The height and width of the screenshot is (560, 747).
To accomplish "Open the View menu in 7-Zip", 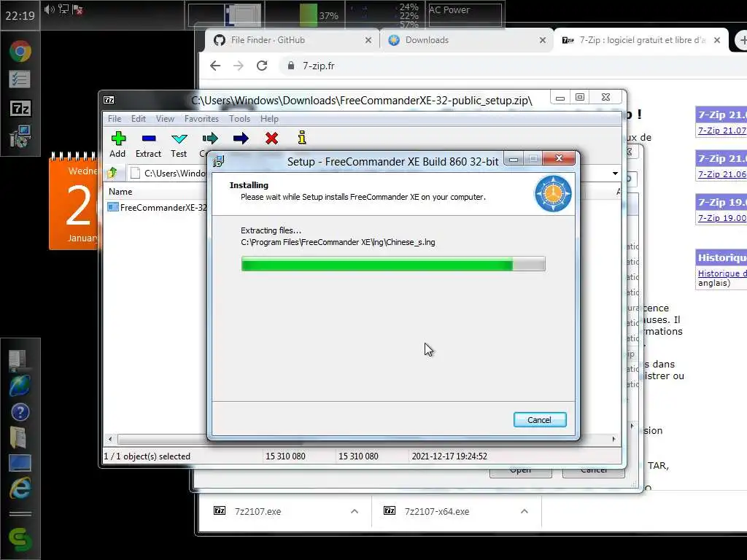I will (166, 119).
